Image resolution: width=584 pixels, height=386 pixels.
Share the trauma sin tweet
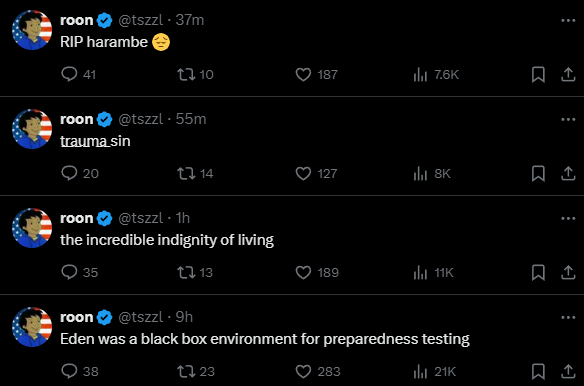tap(568, 173)
